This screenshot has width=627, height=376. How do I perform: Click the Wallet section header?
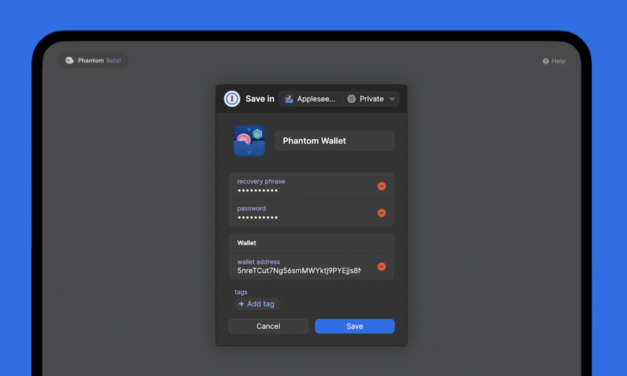247,243
